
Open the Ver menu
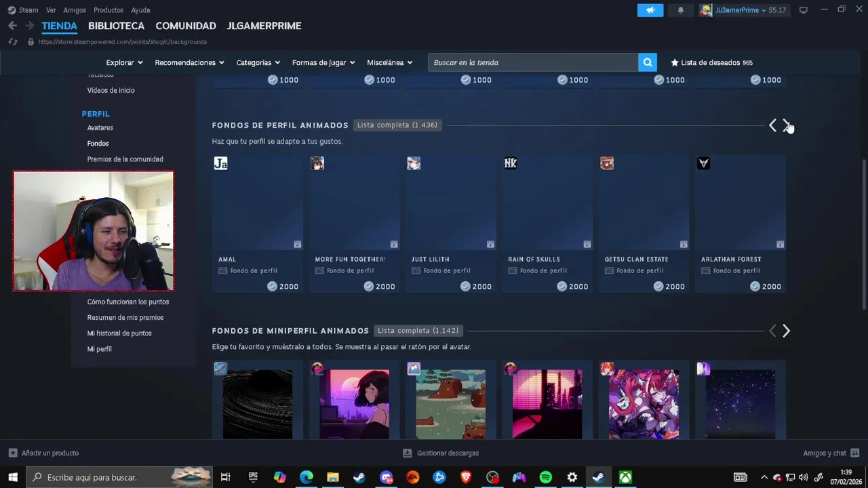[x=51, y=10]
